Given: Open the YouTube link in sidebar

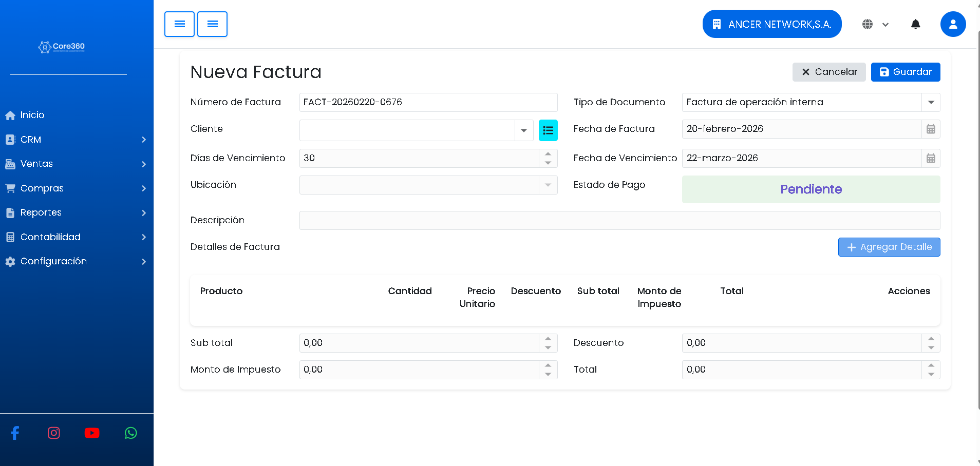Looking at the screenshot, I should [x=92, y=433].
